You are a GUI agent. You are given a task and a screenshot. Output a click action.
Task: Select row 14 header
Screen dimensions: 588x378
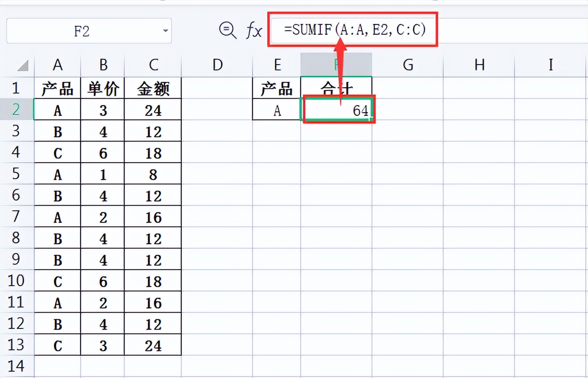[16, 366]
